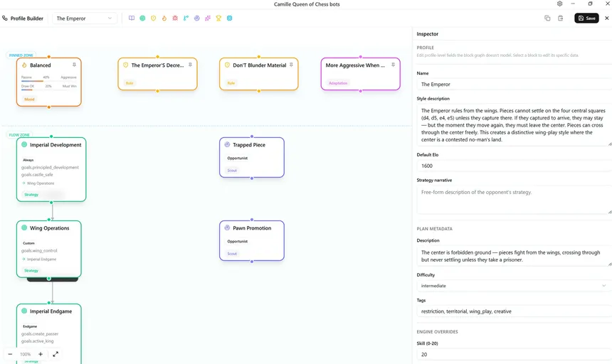Viewport: 612px width, 364px height.
Task: Click the purple book icon in toolbar
Action: [132, 18]
